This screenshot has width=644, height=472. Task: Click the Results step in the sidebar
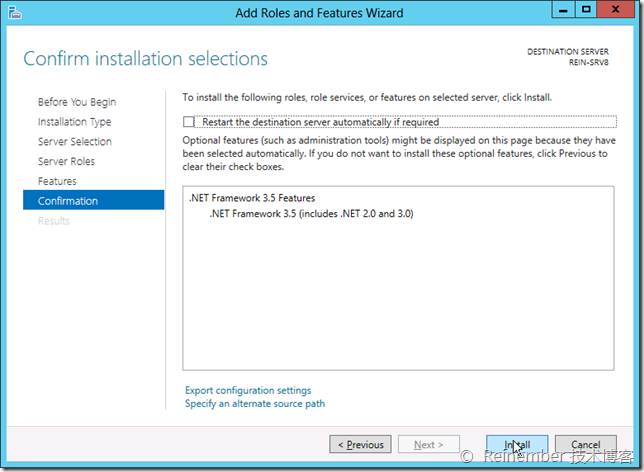tap(54, 221)
